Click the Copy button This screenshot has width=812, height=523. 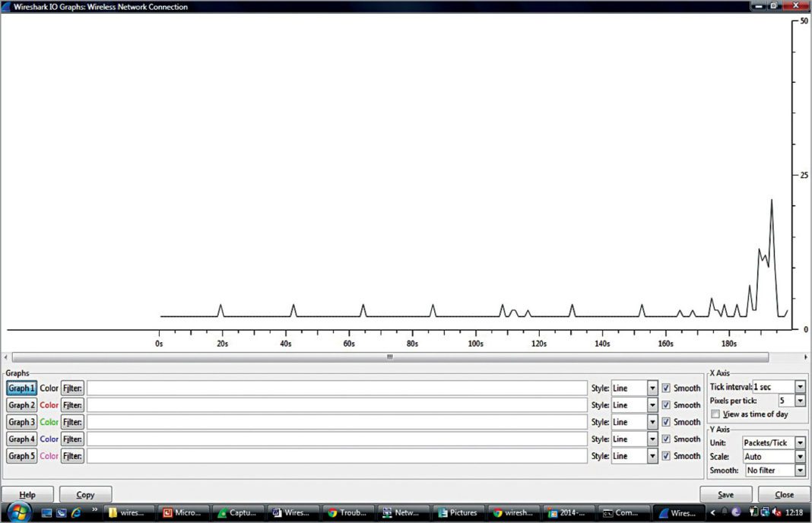[85, 494]
